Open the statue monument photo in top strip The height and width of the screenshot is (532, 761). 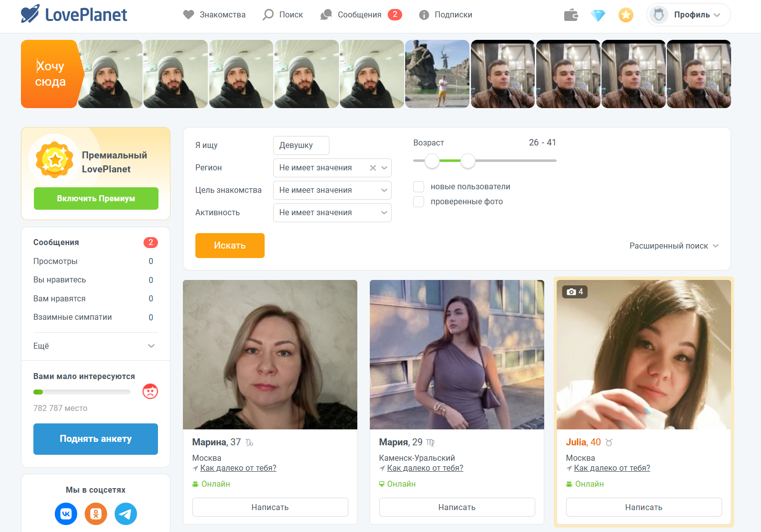click(437, 74)
